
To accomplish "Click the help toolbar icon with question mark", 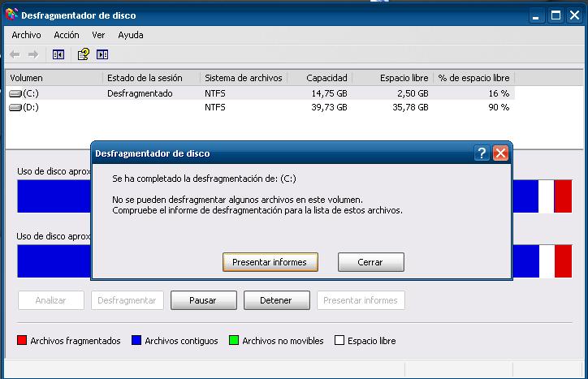I will [x=82, y=54].
